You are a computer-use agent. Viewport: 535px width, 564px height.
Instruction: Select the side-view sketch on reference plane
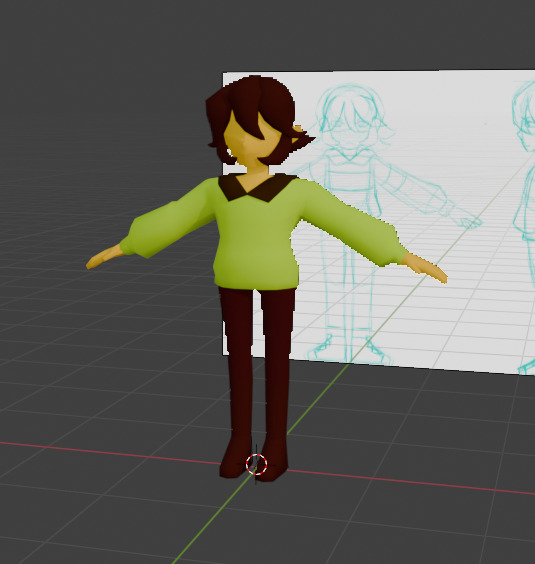[x=524, y=227]
